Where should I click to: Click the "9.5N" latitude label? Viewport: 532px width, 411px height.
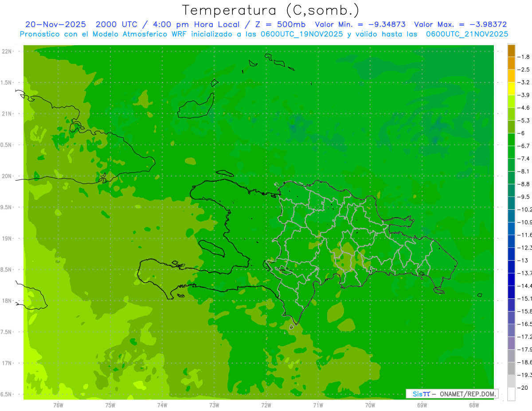point(6,207)
